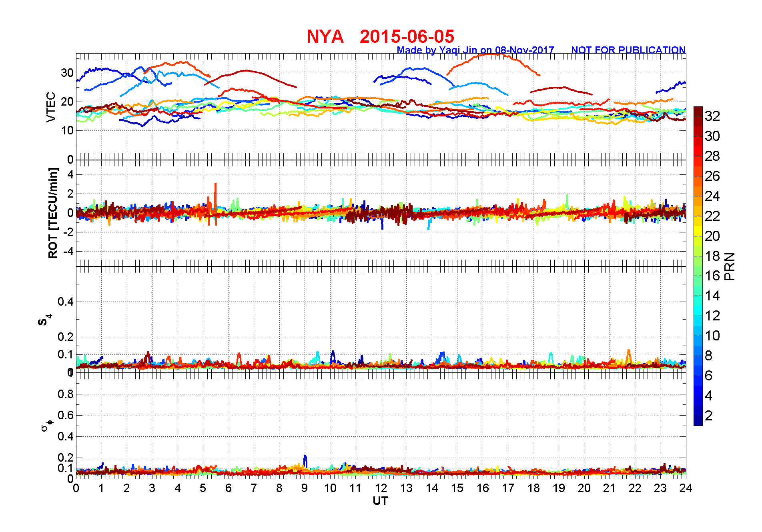Click the 'Made by Yaqi Jin on 08-Nov-2017' credit
The image size is (762, 532).
click(475, 50)
